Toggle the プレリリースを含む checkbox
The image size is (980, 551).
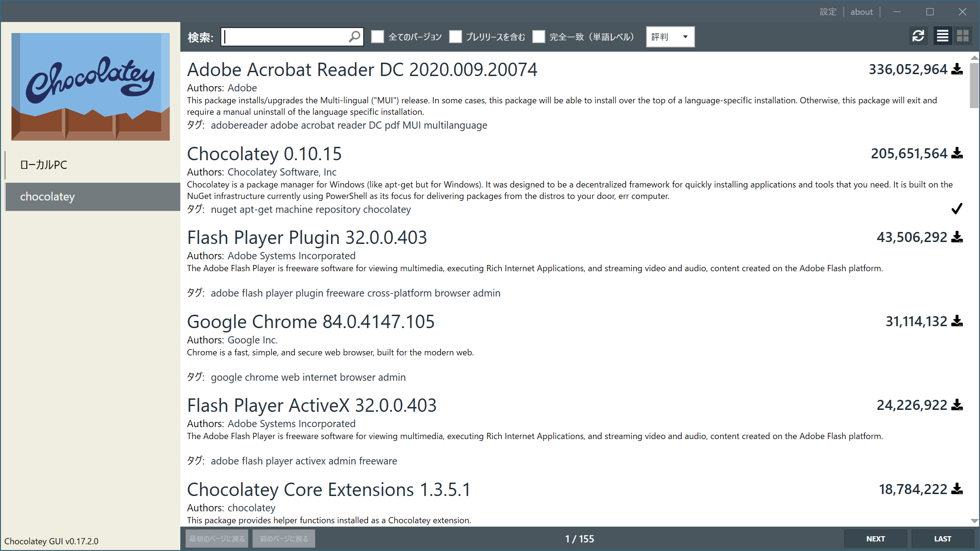tap(455, 36)
